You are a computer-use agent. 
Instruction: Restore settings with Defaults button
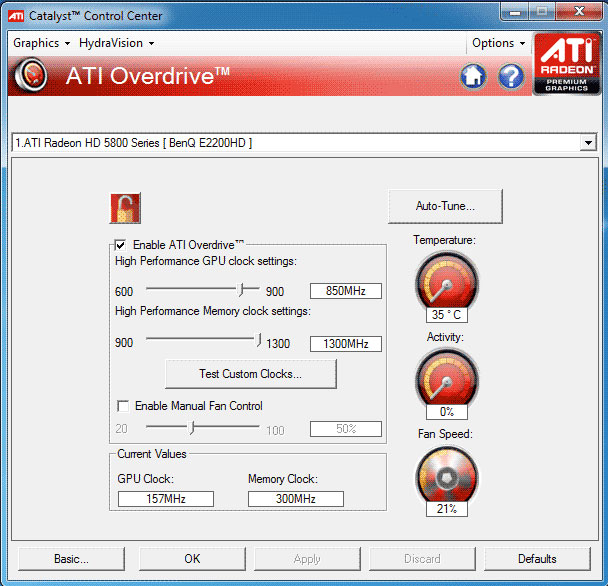tap(537, 558)
